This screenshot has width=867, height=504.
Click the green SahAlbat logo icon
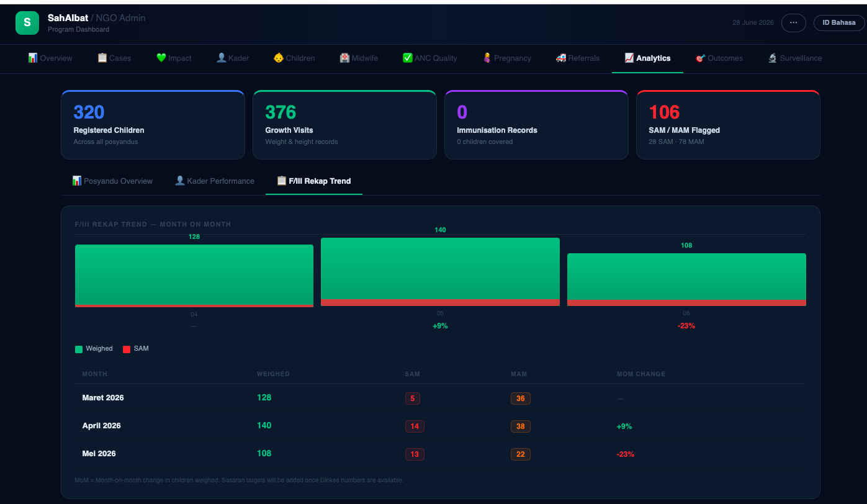tap(27, 23)
